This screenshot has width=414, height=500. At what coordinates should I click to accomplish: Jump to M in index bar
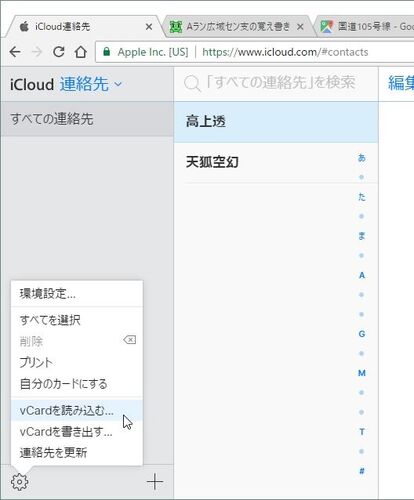tap(362, 373)
